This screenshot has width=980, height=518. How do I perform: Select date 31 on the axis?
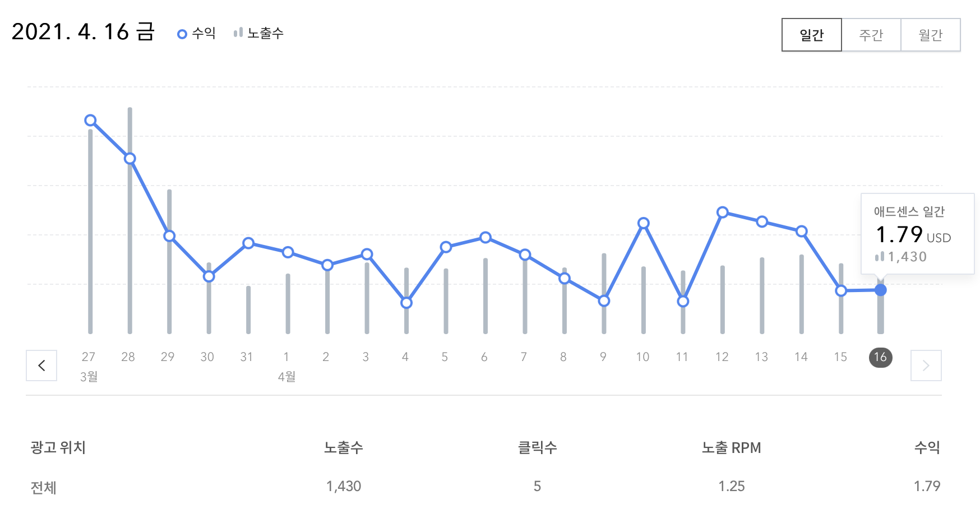tap(247, 357)
